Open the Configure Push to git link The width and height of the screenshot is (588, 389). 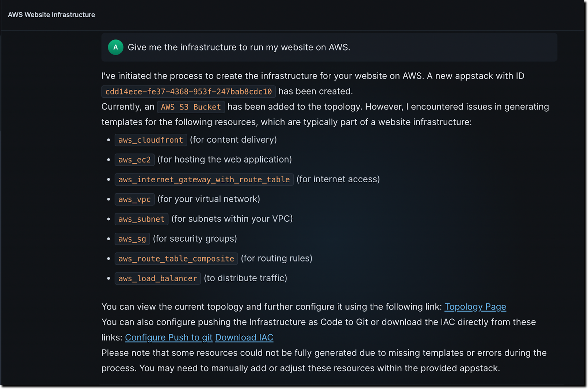coord(169,337)
